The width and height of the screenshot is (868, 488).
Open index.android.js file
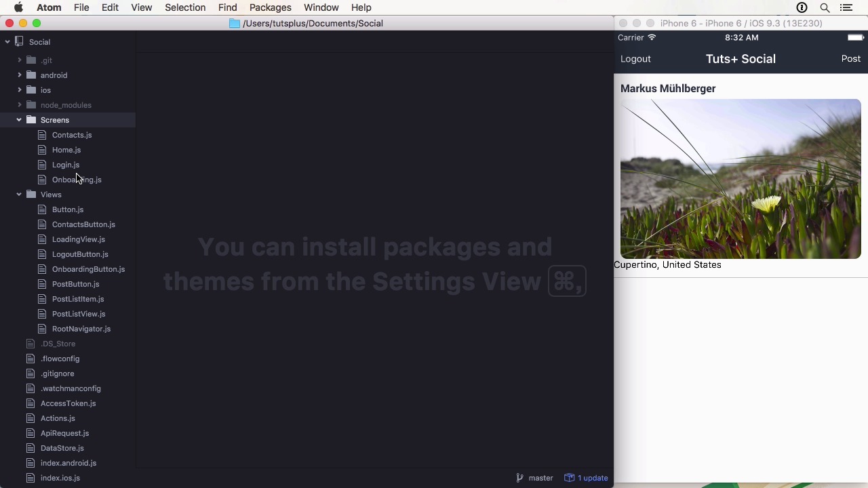[x=68, y=463]
